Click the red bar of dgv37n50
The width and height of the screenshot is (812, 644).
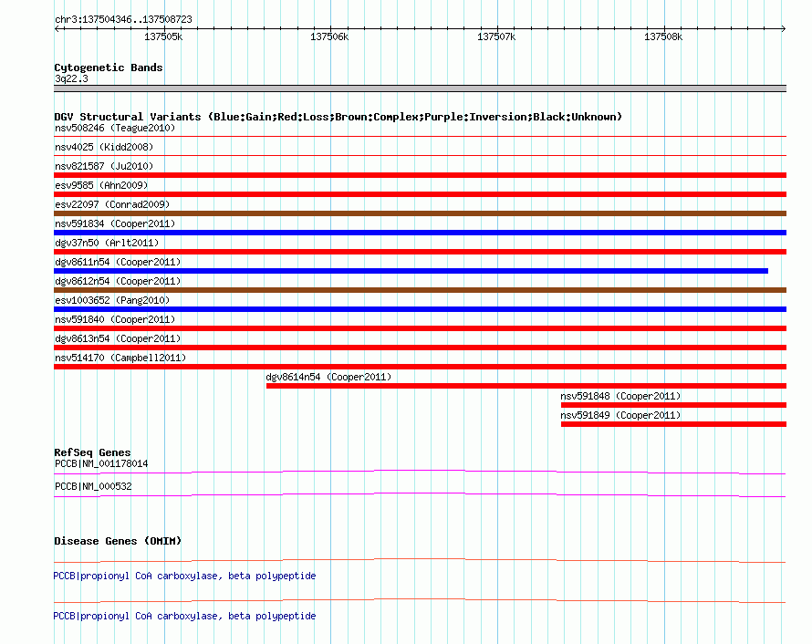[x=420, y=252]
